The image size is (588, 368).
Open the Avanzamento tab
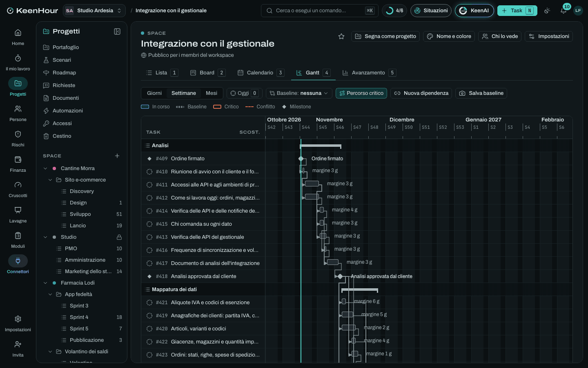click(369, 73)
